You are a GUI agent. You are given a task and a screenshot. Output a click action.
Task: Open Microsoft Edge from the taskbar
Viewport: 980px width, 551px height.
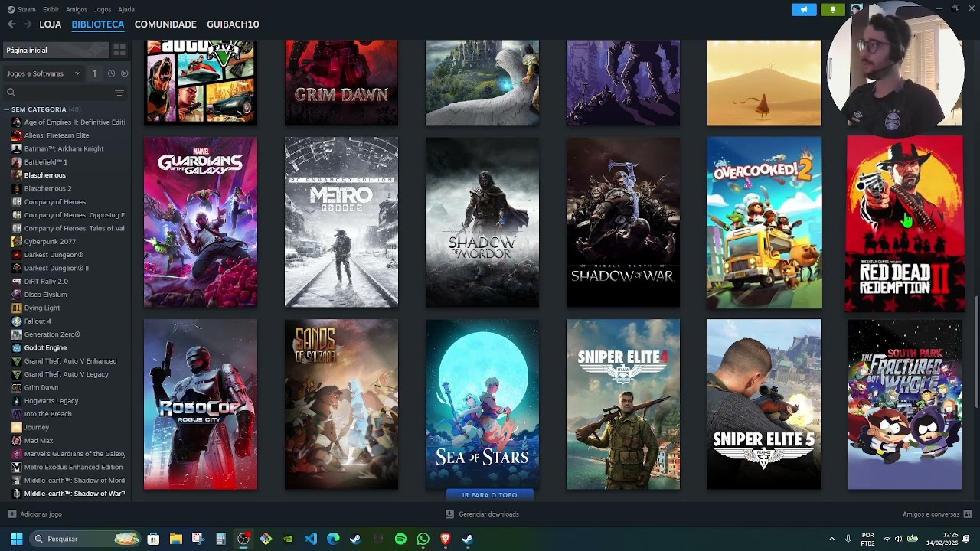click(333, 539)
